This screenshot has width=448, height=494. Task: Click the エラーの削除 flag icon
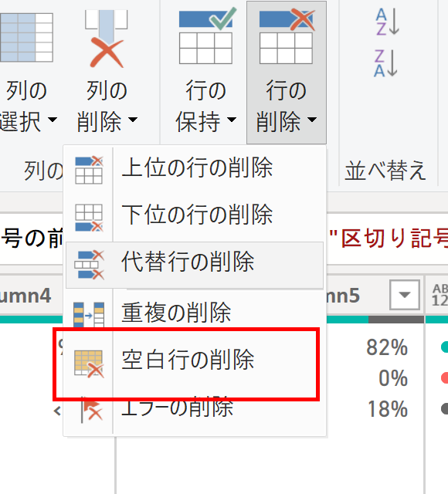91,408
